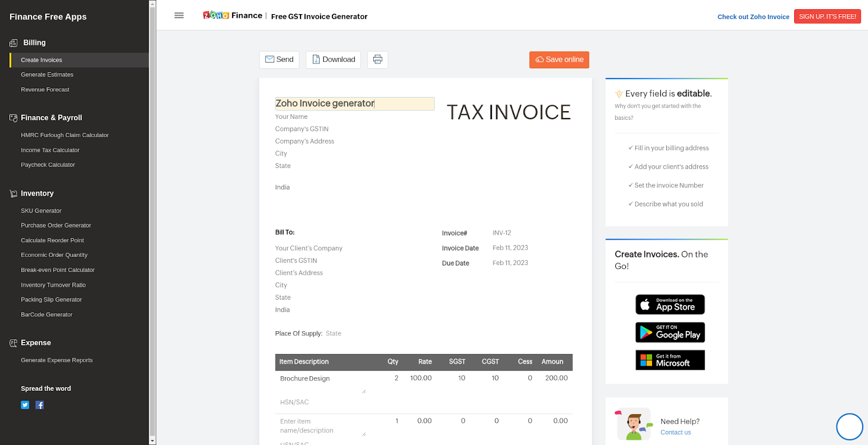Open the round chat widget bubble
This screenshot has height=445, width=868.
tap(849, 427)
